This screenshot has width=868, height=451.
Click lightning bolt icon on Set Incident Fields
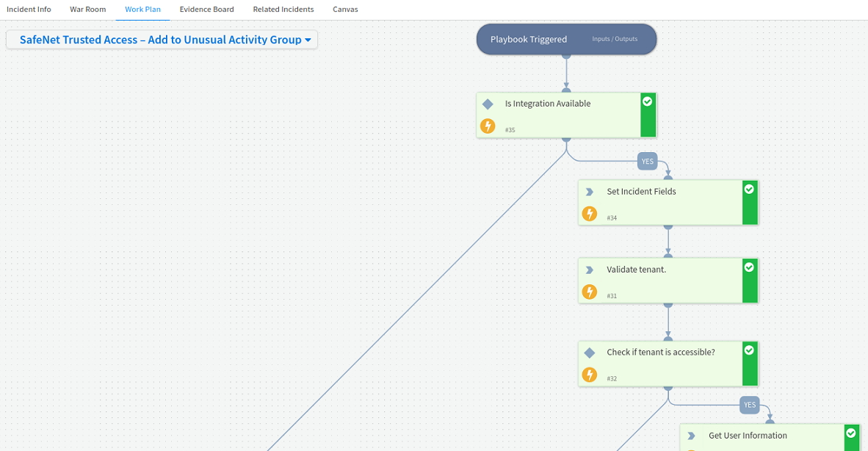click(590, 214)
